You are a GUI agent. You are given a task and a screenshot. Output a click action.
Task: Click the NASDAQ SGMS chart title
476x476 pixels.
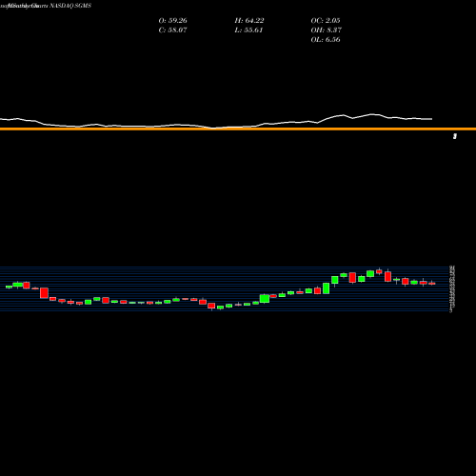[46, 6]
